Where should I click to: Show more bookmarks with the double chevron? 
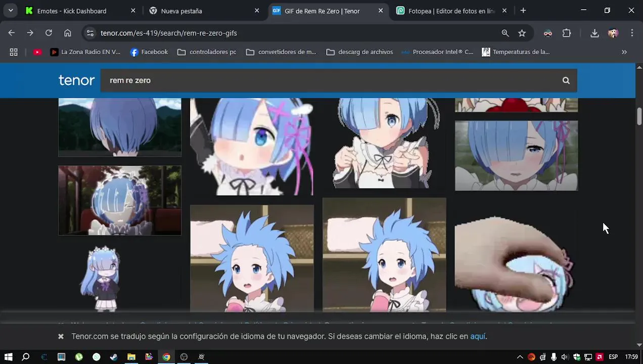click(x=624, y=52)
